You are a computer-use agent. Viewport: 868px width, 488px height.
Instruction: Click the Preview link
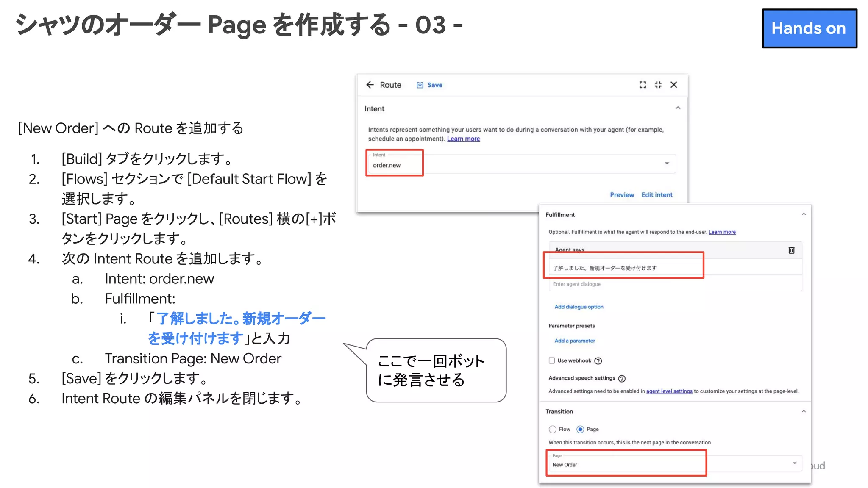[622, 195]
